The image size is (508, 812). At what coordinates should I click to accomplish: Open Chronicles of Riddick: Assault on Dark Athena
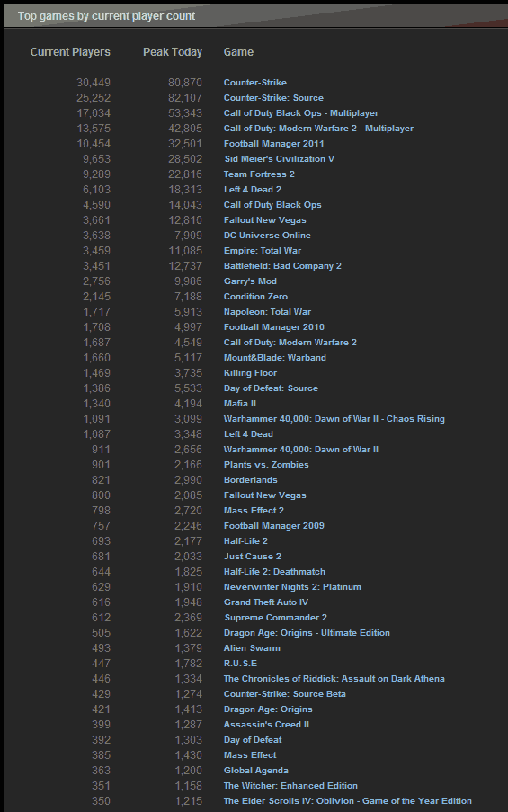[x=334, y=678]
